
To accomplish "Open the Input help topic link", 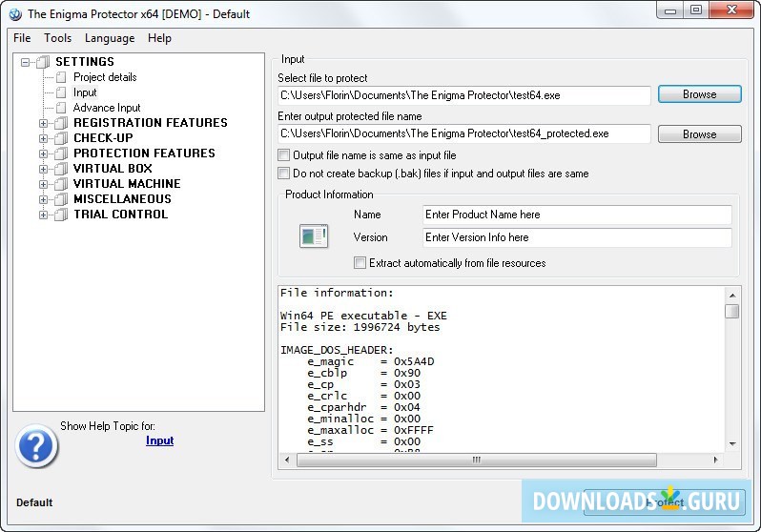I will (x=159, y=440).
